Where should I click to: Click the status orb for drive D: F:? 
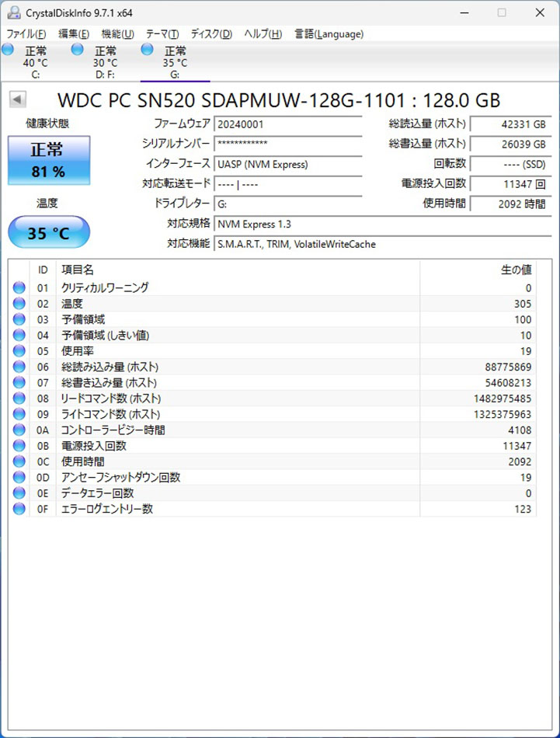78,50
